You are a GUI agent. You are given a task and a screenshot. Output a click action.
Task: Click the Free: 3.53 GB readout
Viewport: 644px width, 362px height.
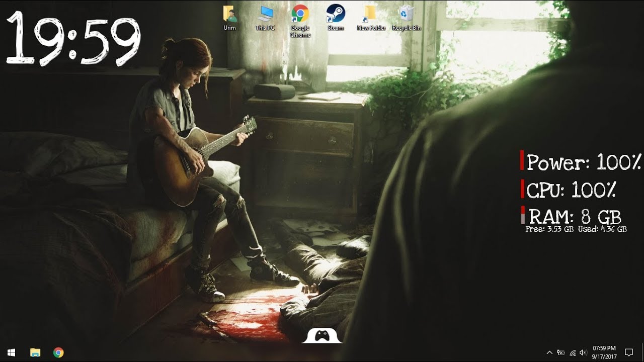[x=549, y=229]
